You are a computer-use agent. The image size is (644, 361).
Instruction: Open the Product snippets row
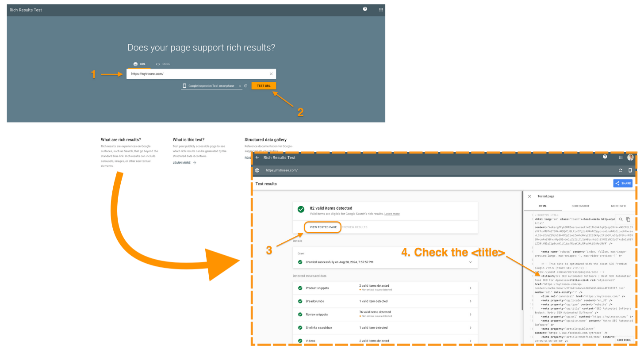(x=385, y=288)
